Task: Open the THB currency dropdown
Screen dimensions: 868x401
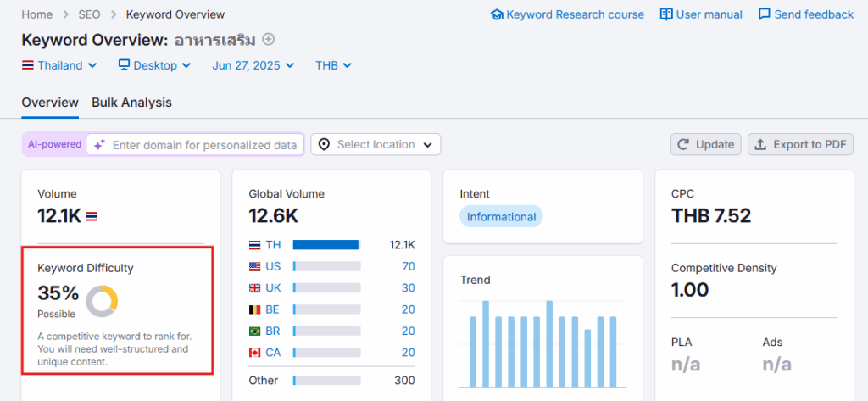Action: [333, 65]
